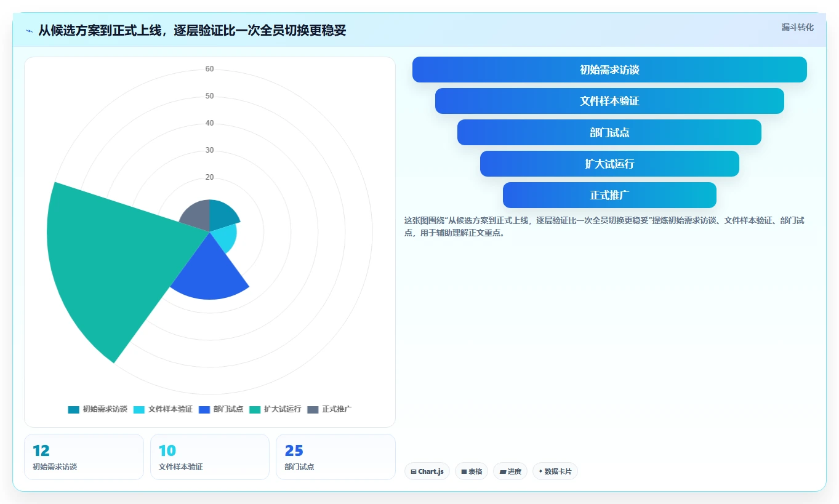Toggle 文件样本验证 legend swatch
This screenshot has height=504, width=839.
coord(139,409)
